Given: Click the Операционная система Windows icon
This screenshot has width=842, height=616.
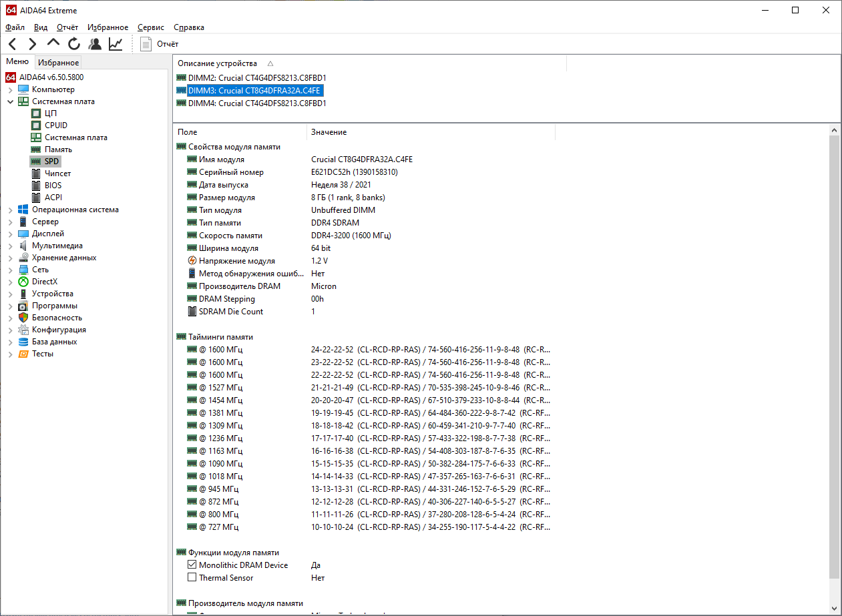Looking at the screenshot, I should [23, 210].
